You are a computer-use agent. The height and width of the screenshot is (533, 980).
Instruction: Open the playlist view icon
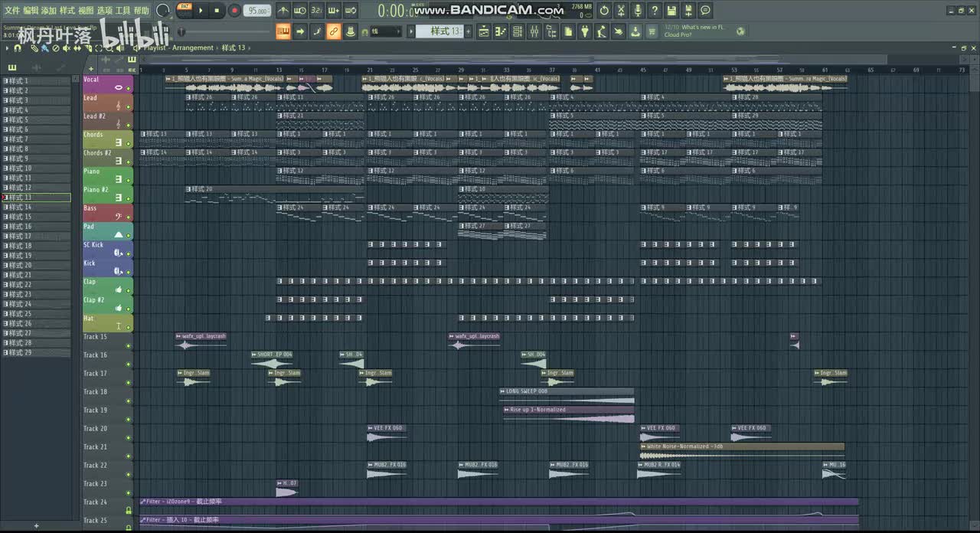pos(483,31)
